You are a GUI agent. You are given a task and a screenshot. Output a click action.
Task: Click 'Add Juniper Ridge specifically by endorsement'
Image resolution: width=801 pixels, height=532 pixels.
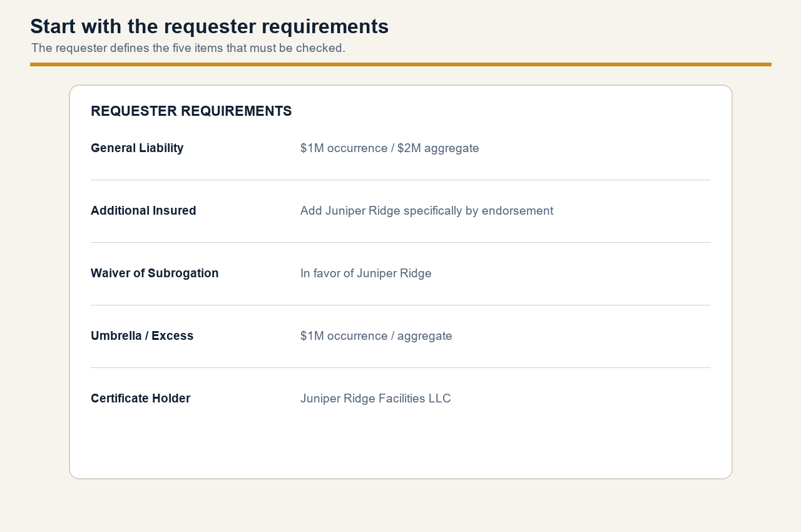tap(427, 211)
